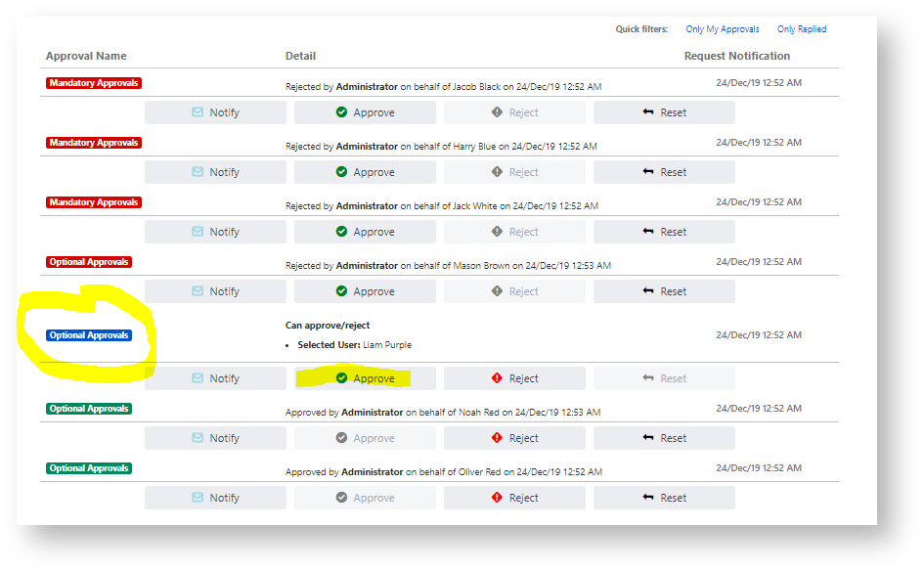The image size is (924, 572).
Task: Filter list with Only My Approvals
Action: 722,29
